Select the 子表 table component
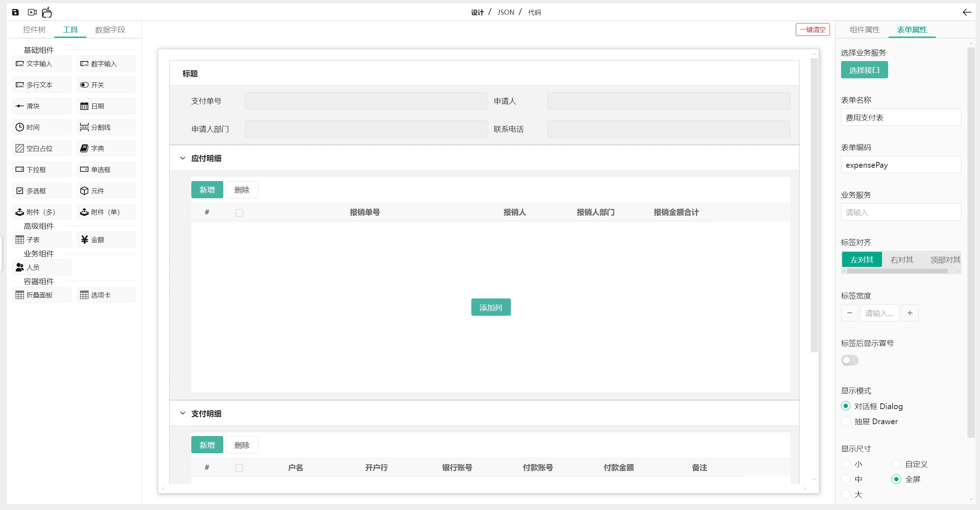 click(42, 240)
